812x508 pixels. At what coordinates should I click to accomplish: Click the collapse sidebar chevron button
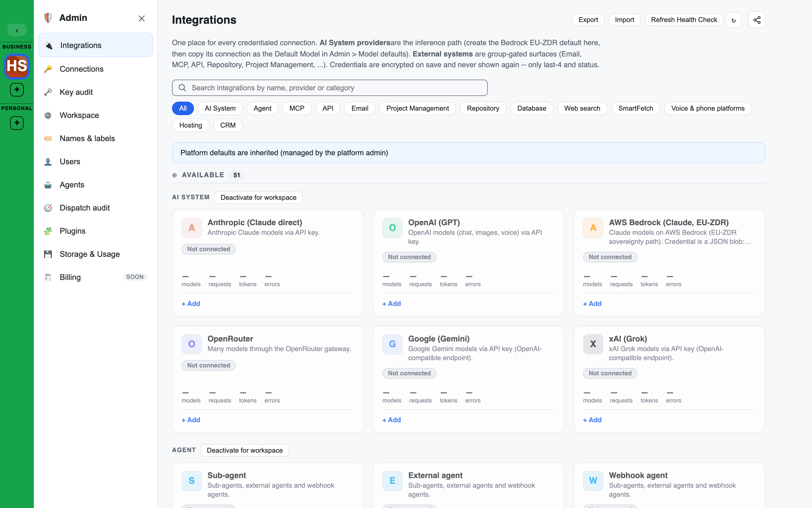(17, 30)
